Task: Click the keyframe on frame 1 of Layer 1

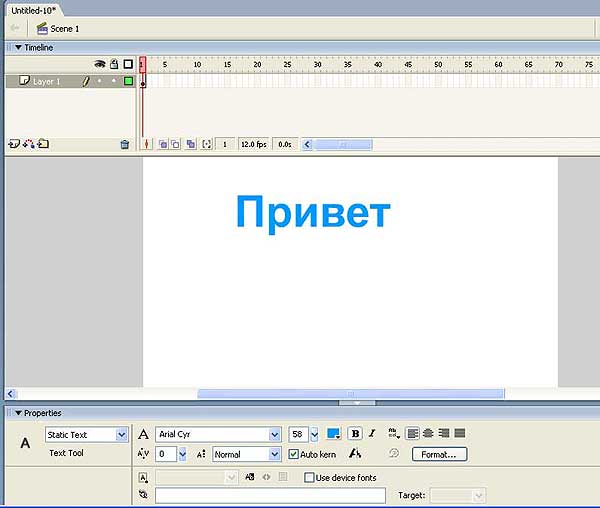Action: click(143, 81)
